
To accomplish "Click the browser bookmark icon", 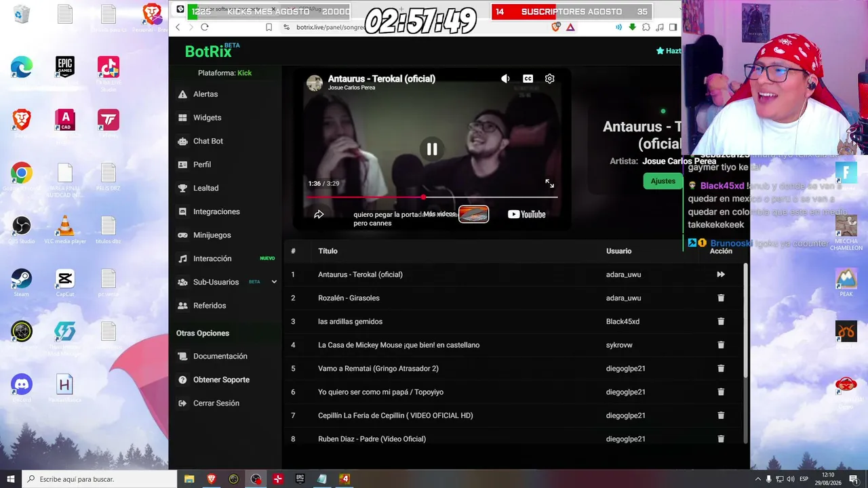I will 269,27.
